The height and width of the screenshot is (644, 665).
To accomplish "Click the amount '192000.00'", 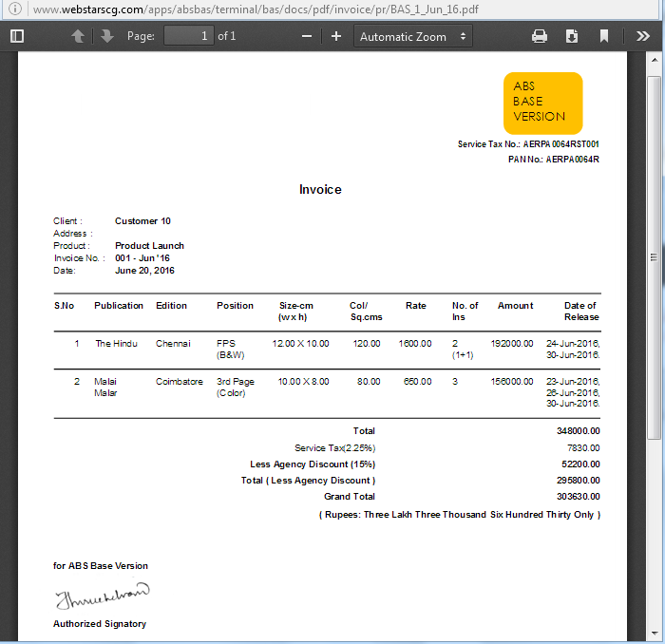I will coord(512,344).
